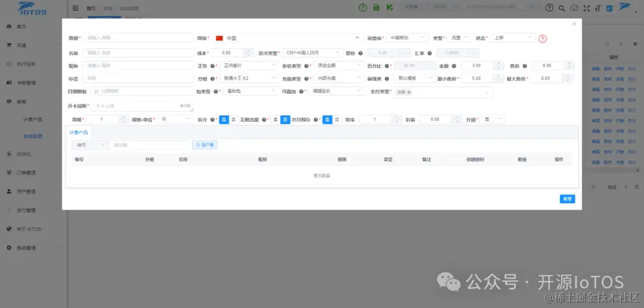Click the calendar icon in 日期限制 field
This screenshot has height=308, width=644.
[x=97, y=91]
